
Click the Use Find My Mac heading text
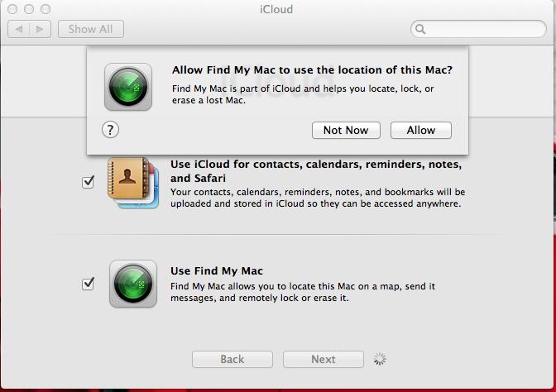pyautogui.click(x=217, y=270)
